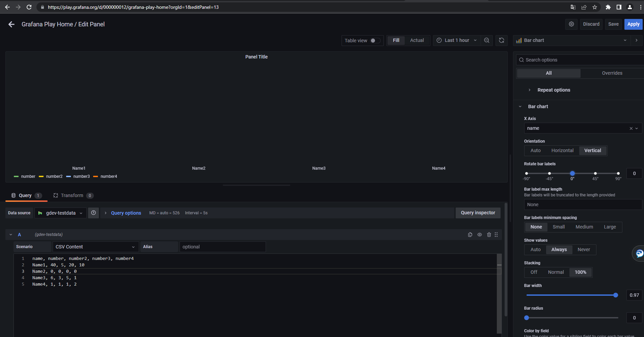This screenshot has height=337, width=644.
Task: Set orientation to Horizontal
Action: click(562, 151)
